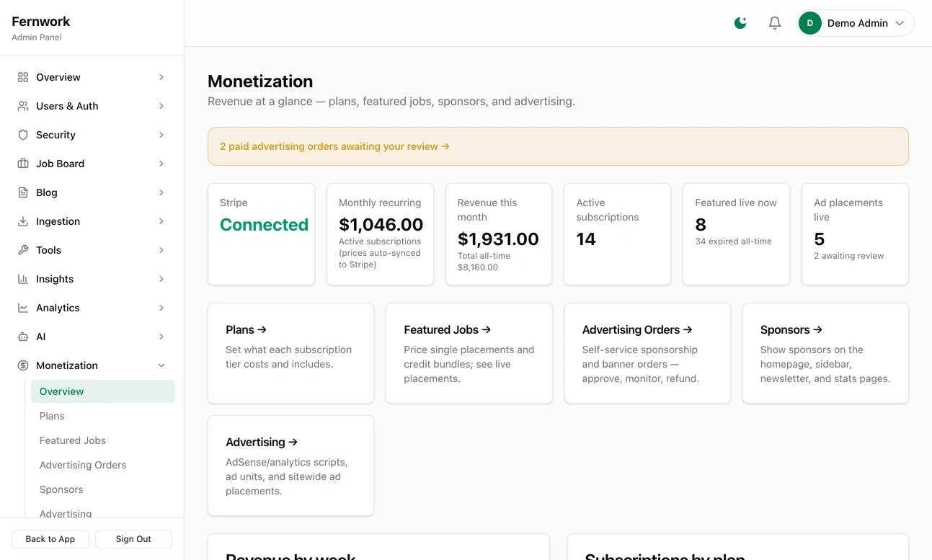
Task: Click the Overview grid icon in sidebar
Action: coord(23,77)
